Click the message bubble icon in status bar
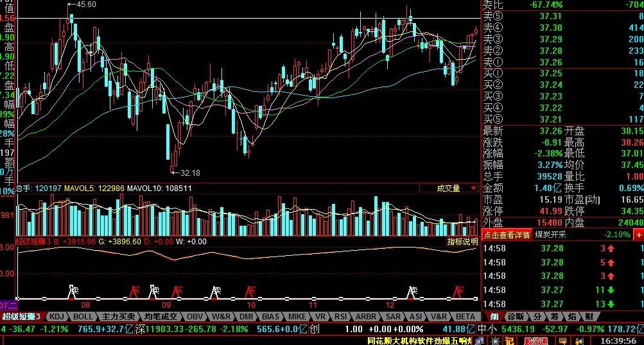 (x=562, y=341)
